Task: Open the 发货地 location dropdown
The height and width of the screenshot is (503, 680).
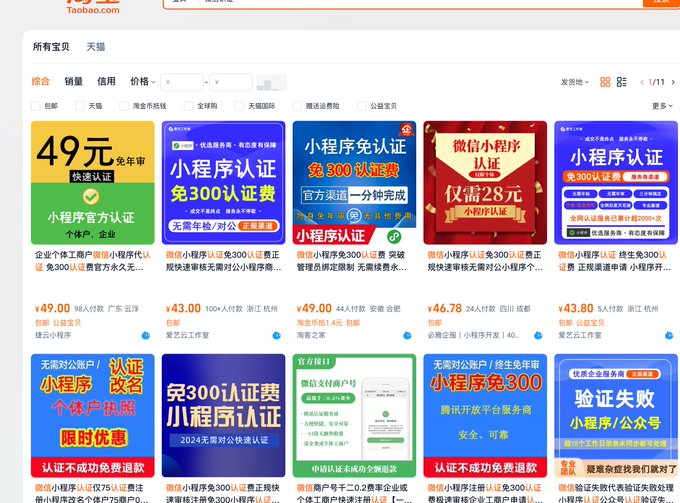Action: (x=574, y=82)
